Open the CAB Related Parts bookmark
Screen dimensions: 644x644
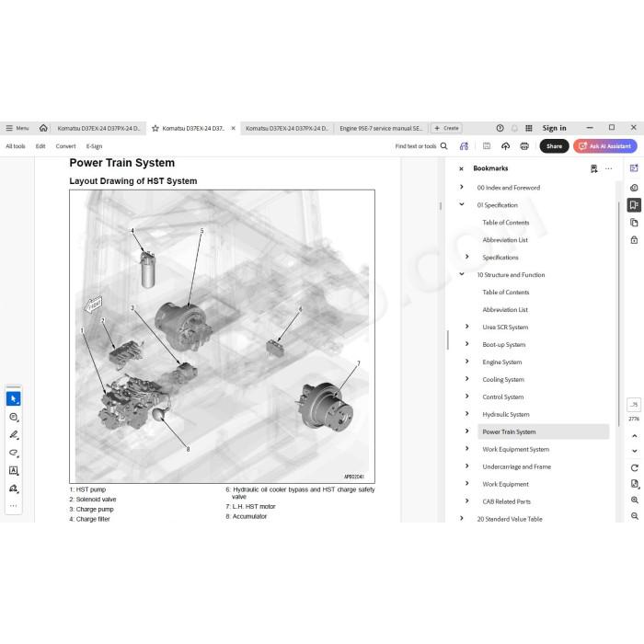[x=506, y=501]
